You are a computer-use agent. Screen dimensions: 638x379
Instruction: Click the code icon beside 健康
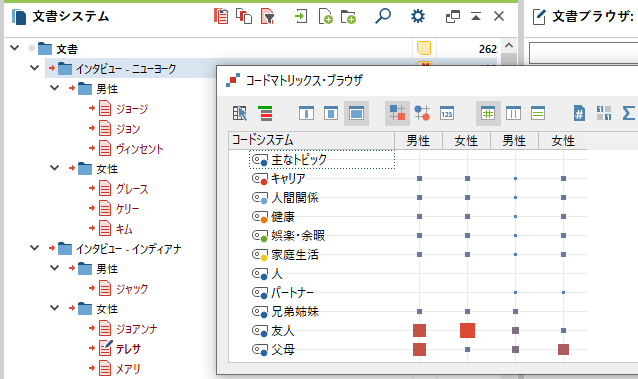coord(260,217)
